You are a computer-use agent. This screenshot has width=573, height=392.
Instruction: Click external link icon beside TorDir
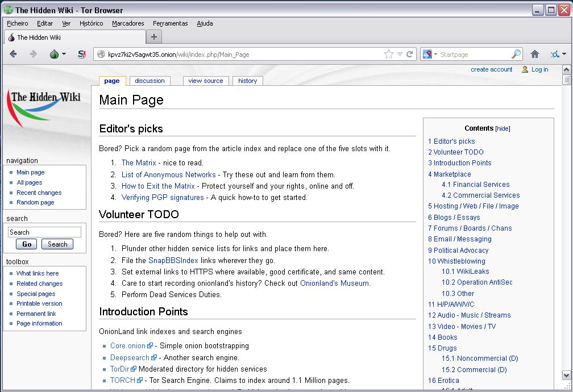pyautogui.click(x=134, y=369)
